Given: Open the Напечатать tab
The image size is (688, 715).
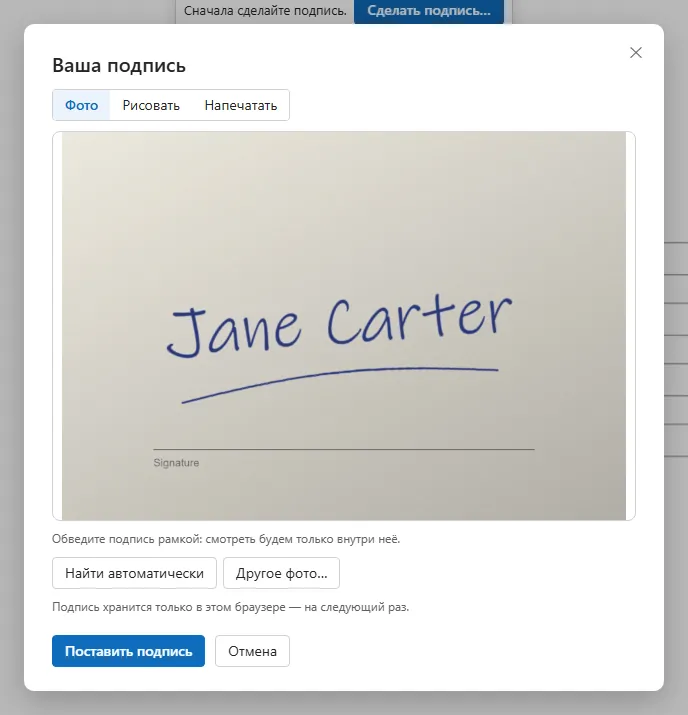Looking at the screenshot, I should [241, 105].
